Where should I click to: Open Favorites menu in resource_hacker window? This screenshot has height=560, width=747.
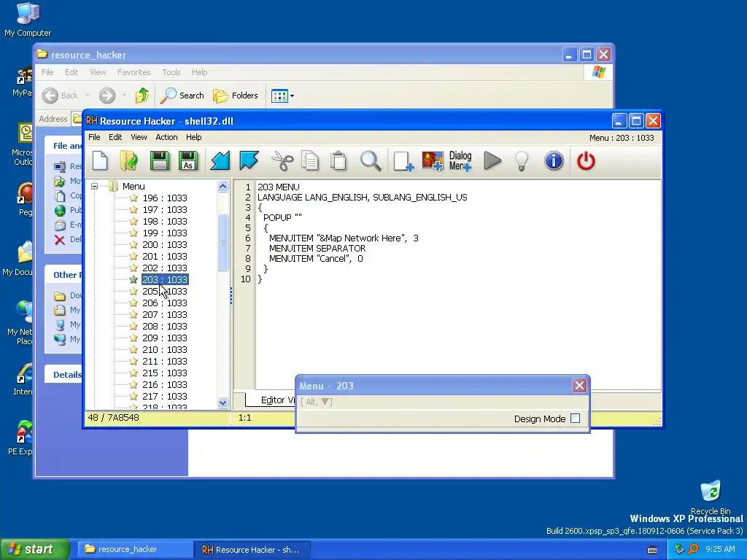pos(134,72)
